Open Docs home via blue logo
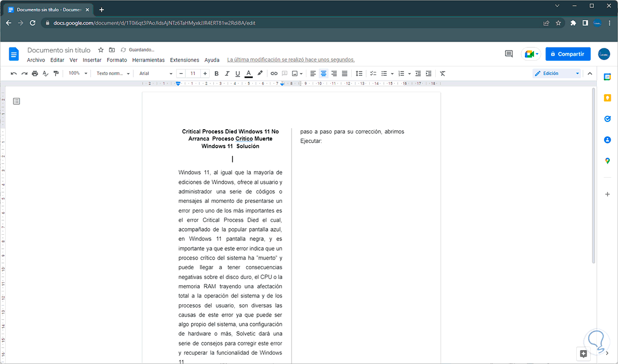 tap(14, 54)
